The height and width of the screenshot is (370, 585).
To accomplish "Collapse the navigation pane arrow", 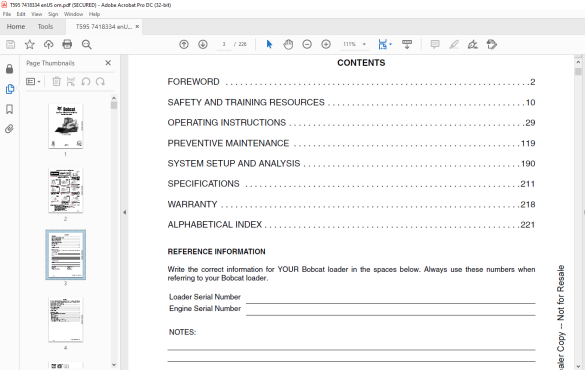I will click(125, 212).
